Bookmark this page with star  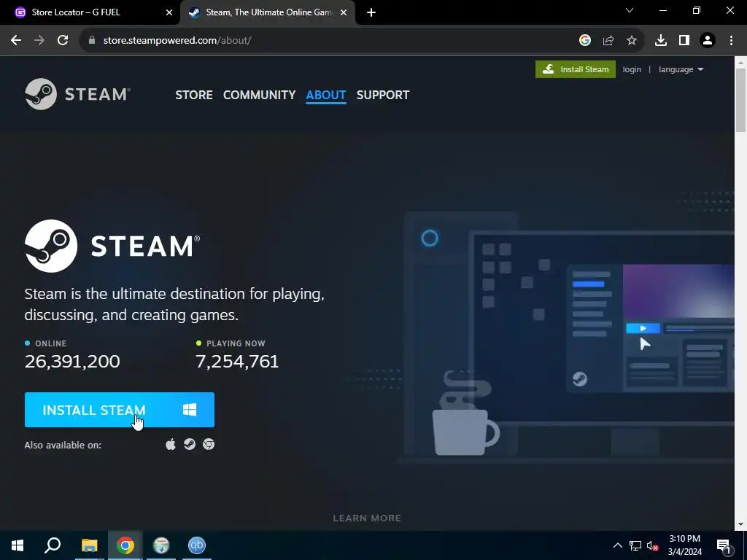632,41
